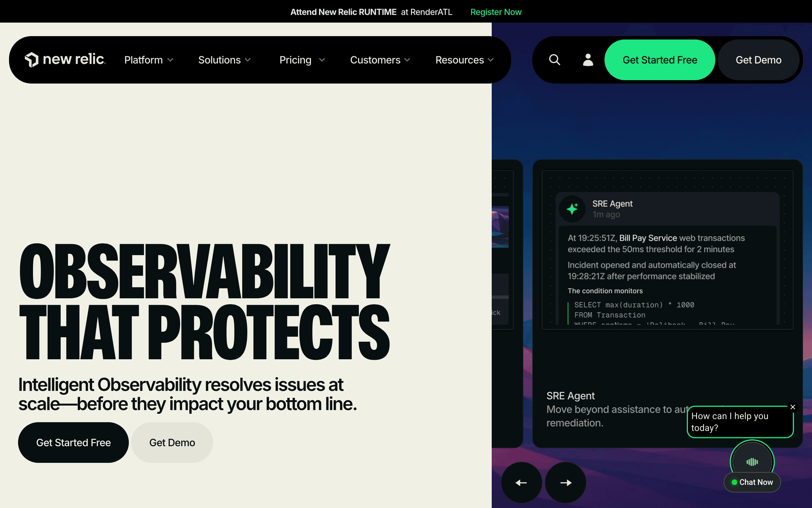The image size is (812, 508).
Task: Click green Get Started Free in navbar
Action: [660, 60]
